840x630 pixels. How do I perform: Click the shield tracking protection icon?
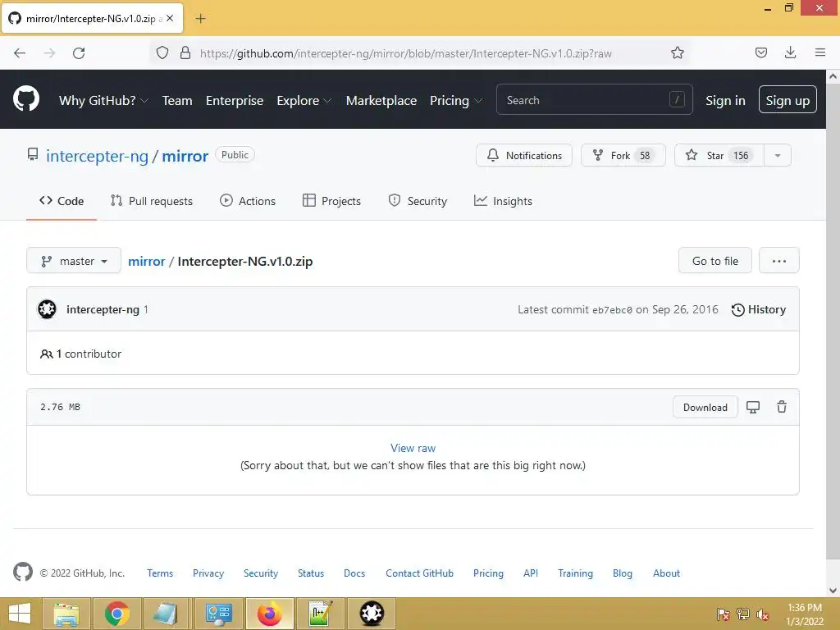162,52
